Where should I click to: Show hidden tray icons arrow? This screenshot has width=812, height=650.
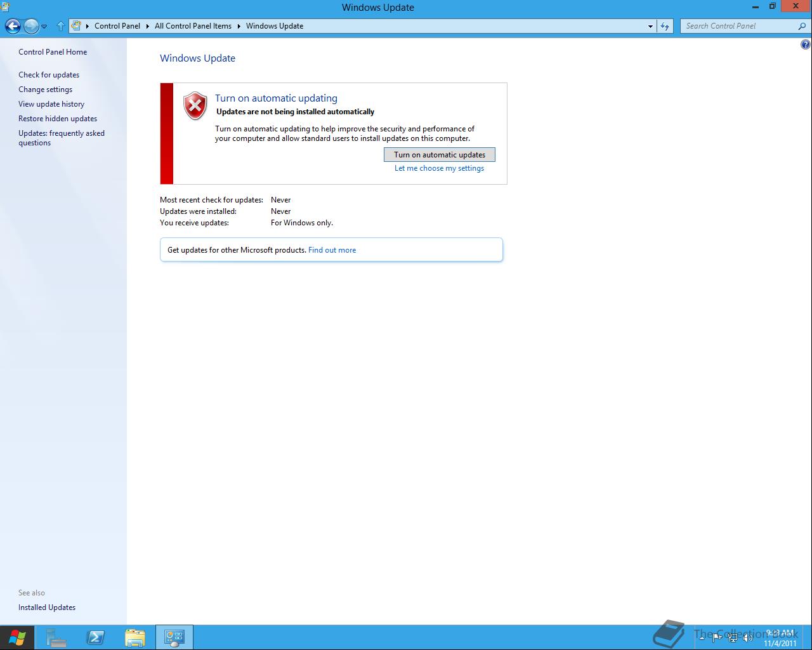[702, 637]
